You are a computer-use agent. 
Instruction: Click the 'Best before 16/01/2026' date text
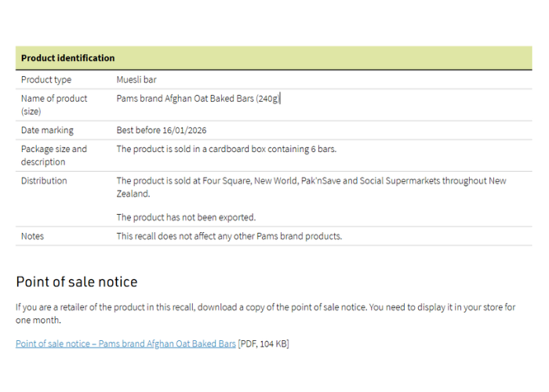pyautogui.click(x=162, y=130)
